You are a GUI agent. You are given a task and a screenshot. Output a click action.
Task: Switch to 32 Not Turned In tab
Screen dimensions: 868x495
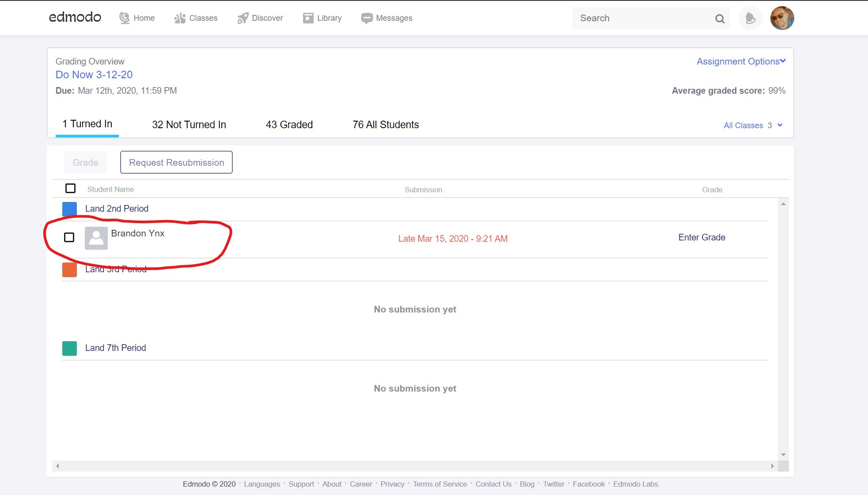(189, 125)
